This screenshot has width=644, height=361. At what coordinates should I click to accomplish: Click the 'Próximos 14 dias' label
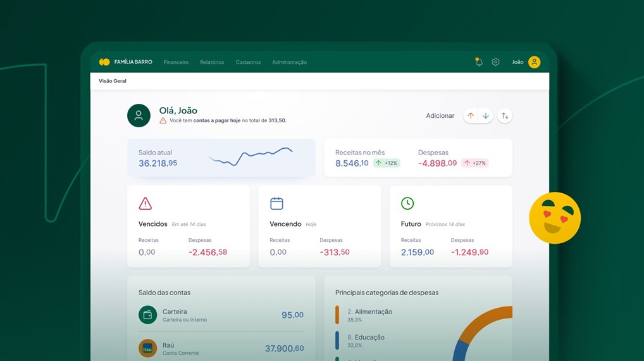pyautogui.click(x=445, y=224)
